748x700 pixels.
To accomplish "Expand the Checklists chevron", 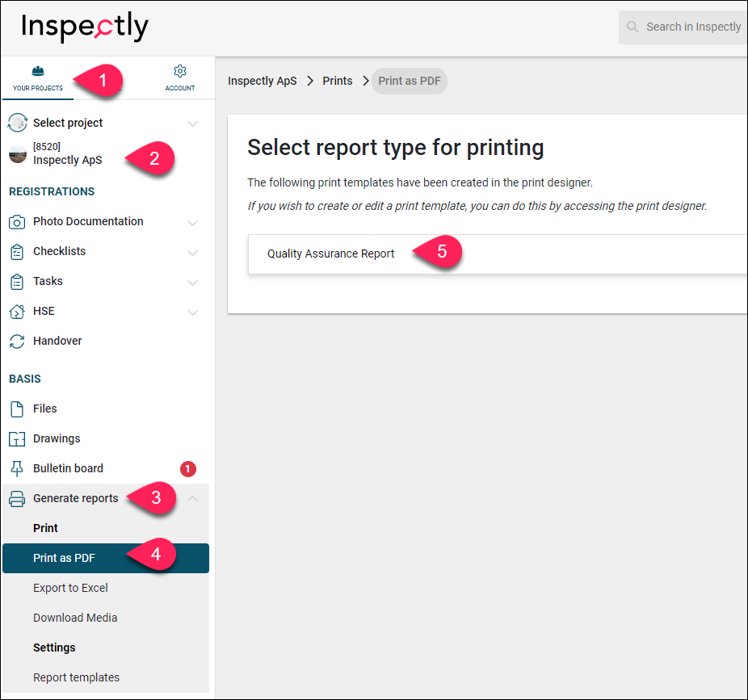I will click(x=193, y=253).
